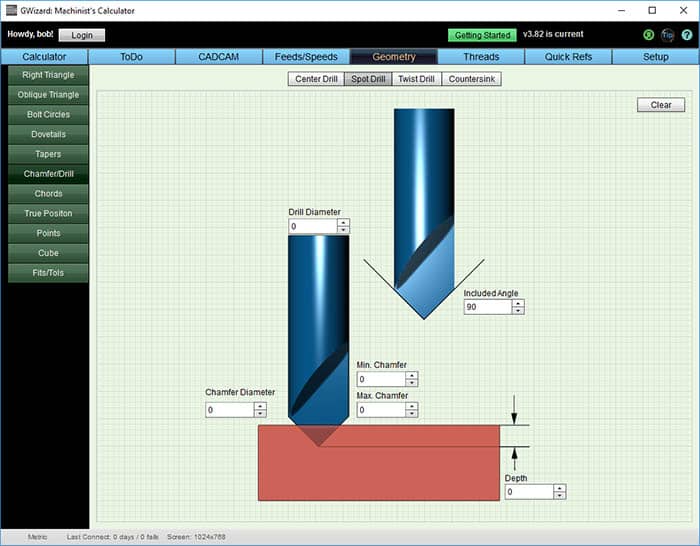
Task: Open Cube calculator
Action: point(48,253)
